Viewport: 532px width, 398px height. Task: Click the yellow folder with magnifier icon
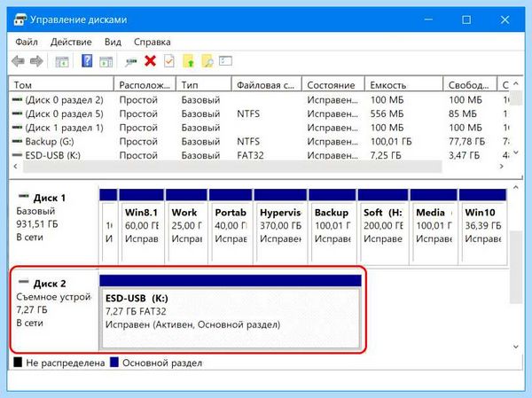[x=207, y=61]
